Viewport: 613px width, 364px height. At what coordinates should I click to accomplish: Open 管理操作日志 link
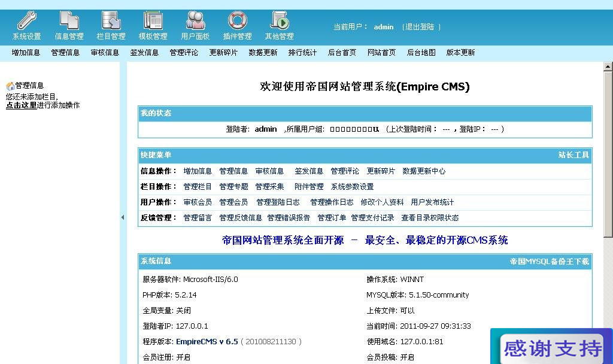pos(332,202)
